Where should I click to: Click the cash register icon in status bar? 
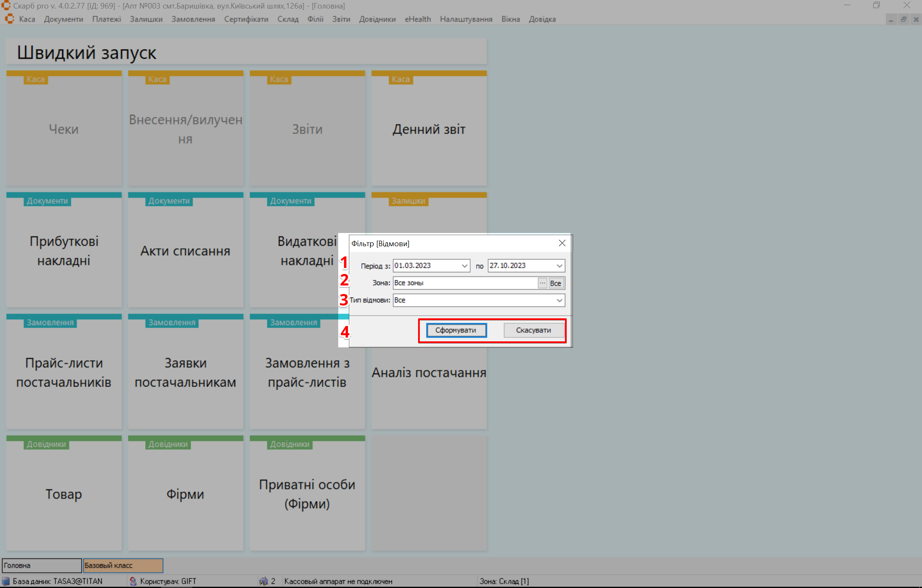tap(263, 581)
